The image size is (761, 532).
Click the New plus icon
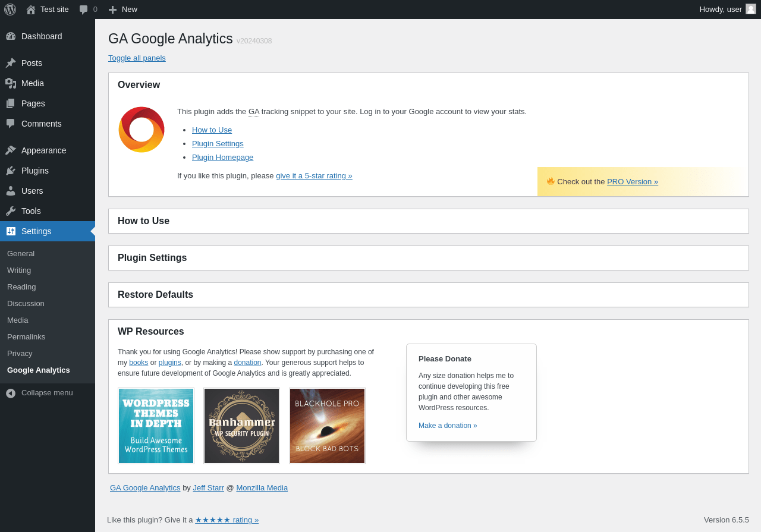112,10
